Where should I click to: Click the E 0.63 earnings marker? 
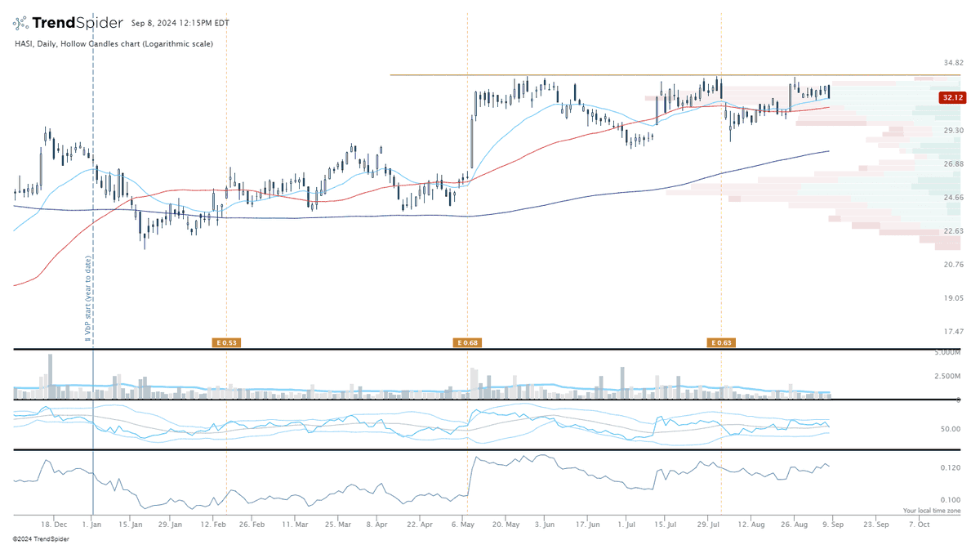pyautogui.click(x=720, y=342)
